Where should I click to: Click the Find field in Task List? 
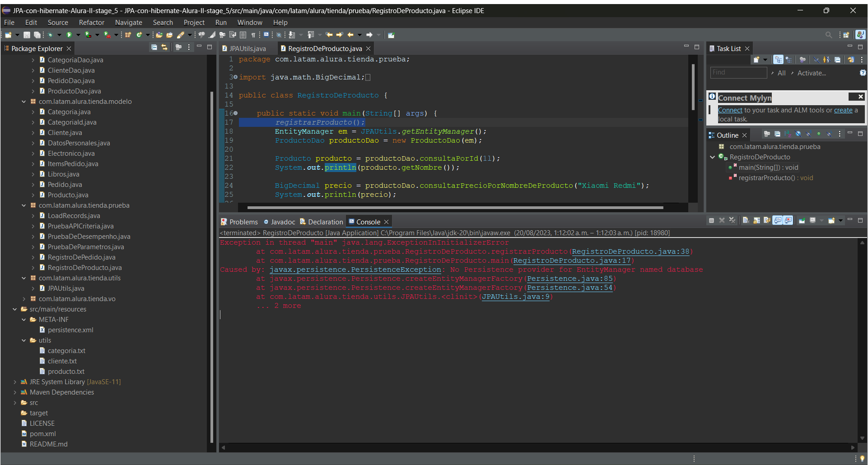(738, 73)
